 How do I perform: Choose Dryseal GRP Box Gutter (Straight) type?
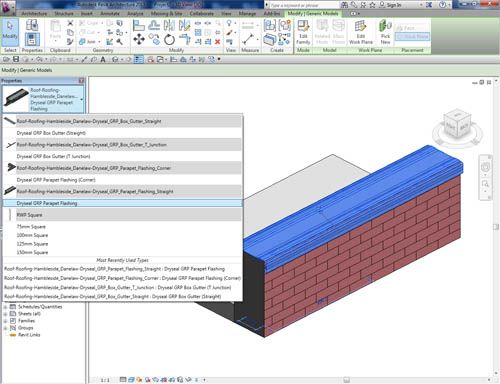[122, 133]
